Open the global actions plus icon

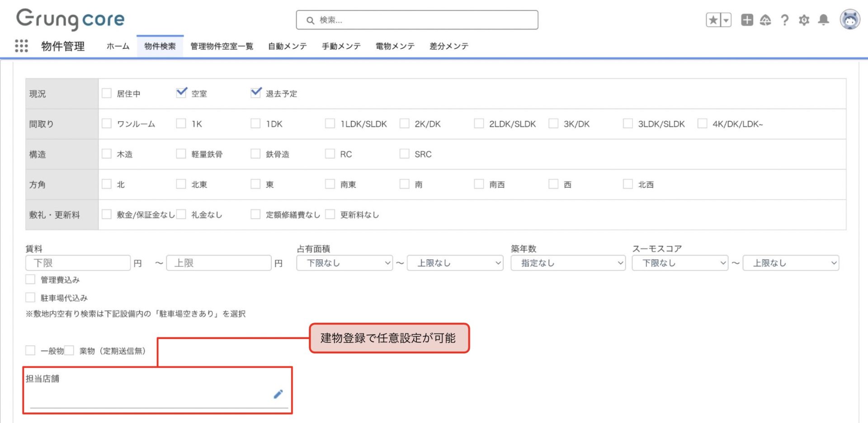(x=747, y=20)
